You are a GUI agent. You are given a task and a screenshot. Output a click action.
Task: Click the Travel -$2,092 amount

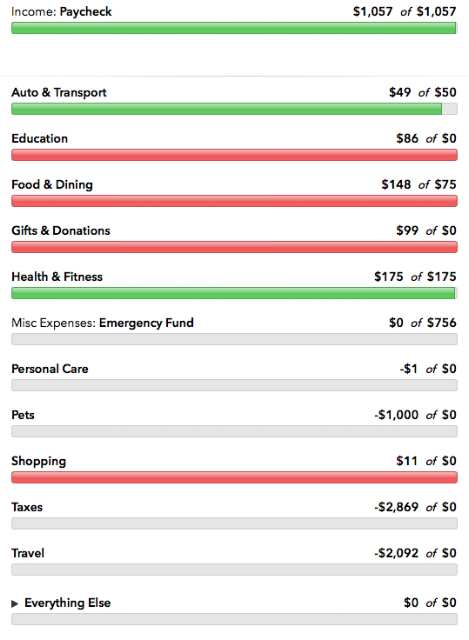[x=396, y=553]
